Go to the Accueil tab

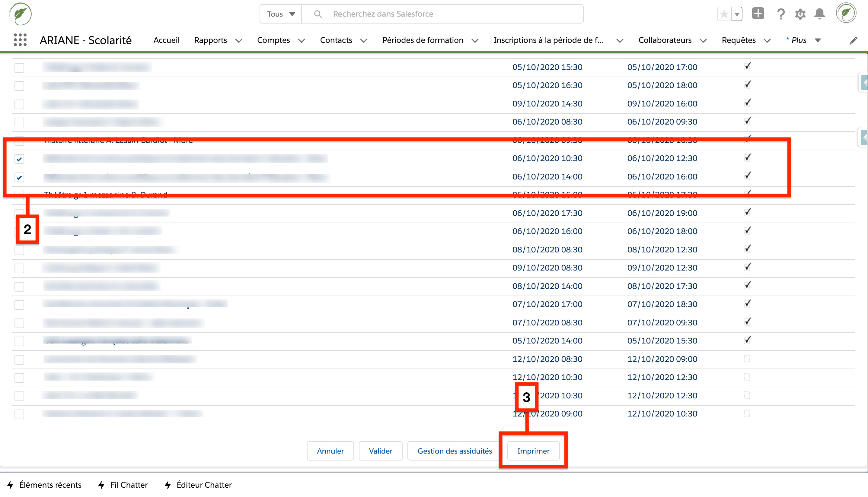(x=166, y=40)
